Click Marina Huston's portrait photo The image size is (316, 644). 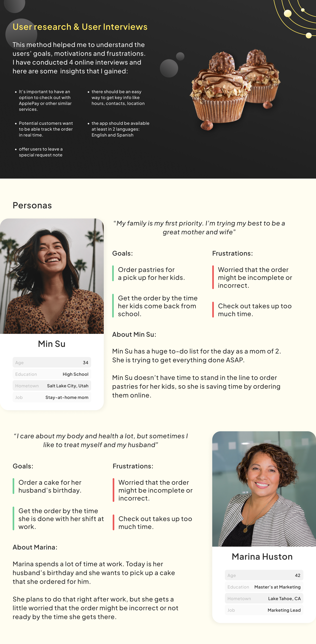click(264, 489)
